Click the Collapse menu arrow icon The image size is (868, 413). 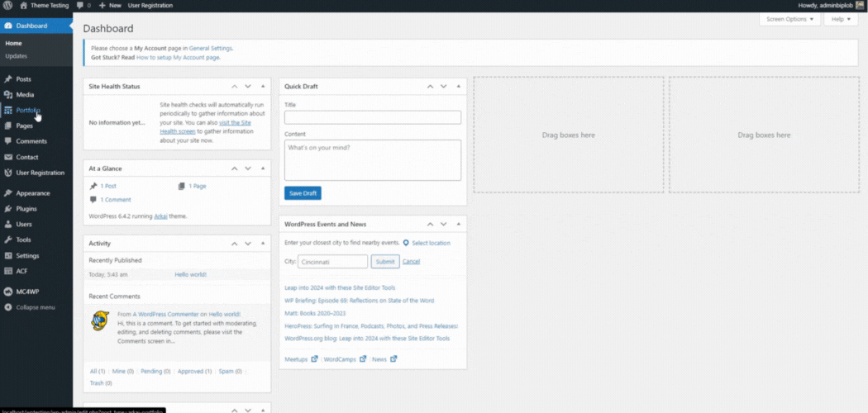click(x=8, y=307)
